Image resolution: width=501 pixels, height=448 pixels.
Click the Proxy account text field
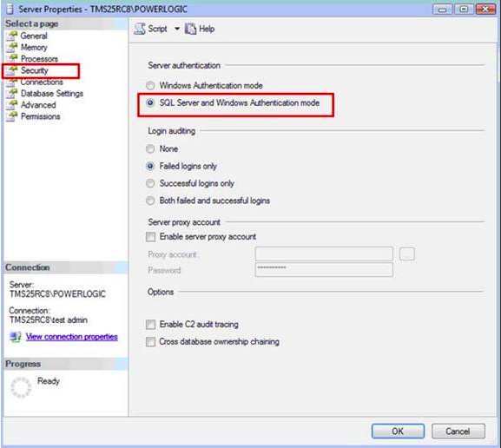[324, 254]
